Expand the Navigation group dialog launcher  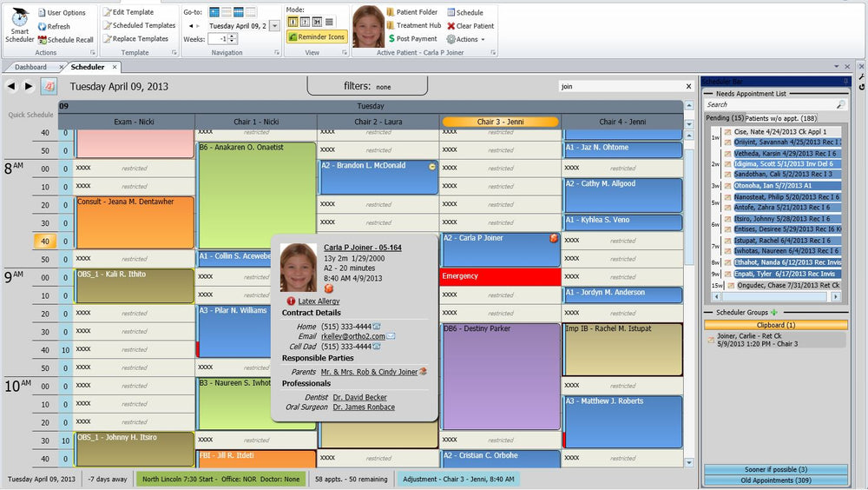pos(277,53)
